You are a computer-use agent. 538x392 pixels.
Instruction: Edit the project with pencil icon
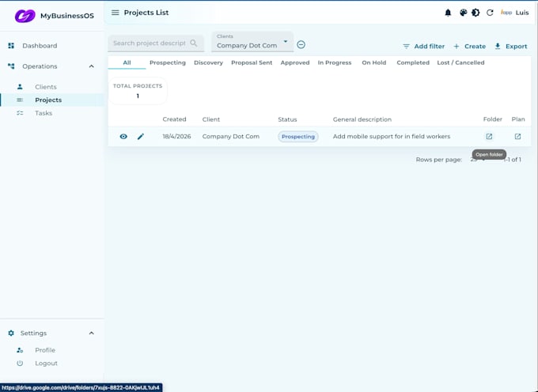(141, 137)
